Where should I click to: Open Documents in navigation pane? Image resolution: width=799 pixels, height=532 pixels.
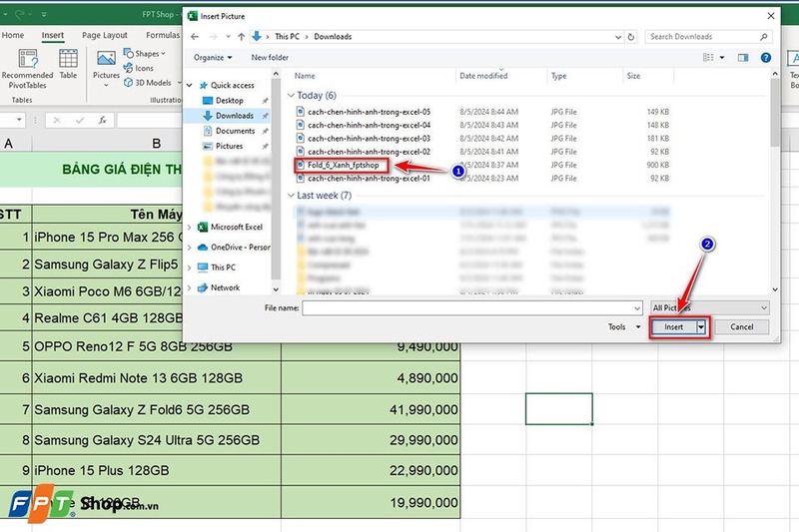235,131
